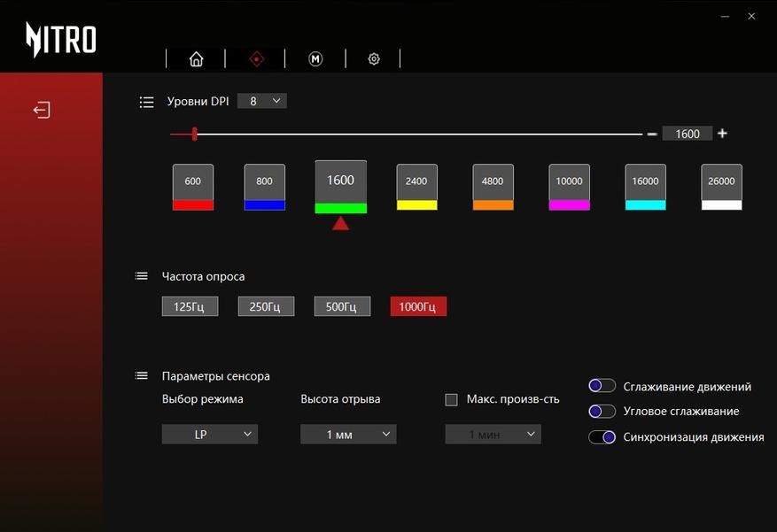Click the Nitro logo
777x532 pixels.
click(x=61, y=40)
